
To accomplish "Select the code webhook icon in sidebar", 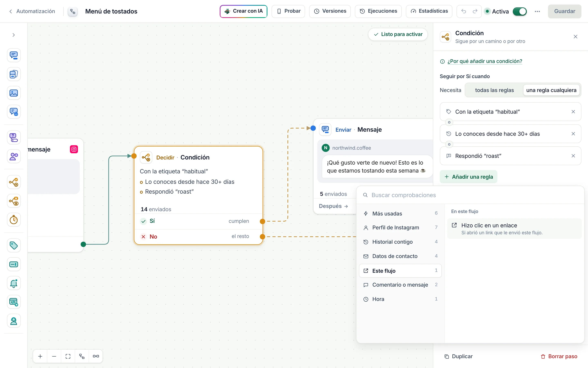I will pos(14,302).
